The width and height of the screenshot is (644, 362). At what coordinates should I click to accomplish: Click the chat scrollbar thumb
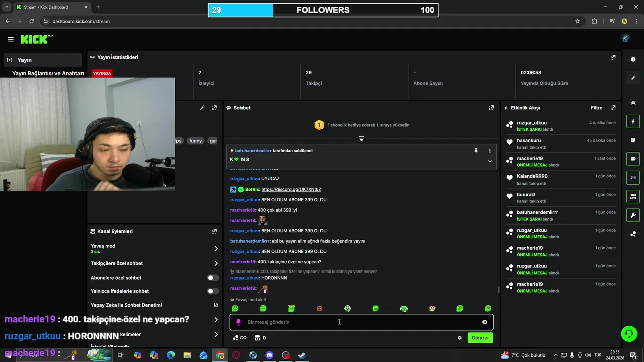coord(499,289)
